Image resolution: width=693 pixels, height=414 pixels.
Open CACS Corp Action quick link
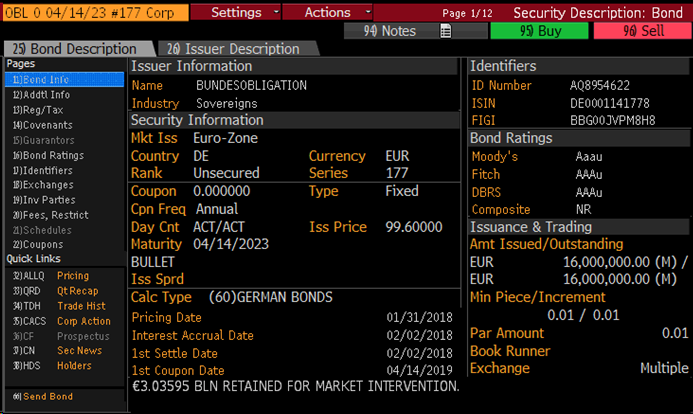click(60, 321)
